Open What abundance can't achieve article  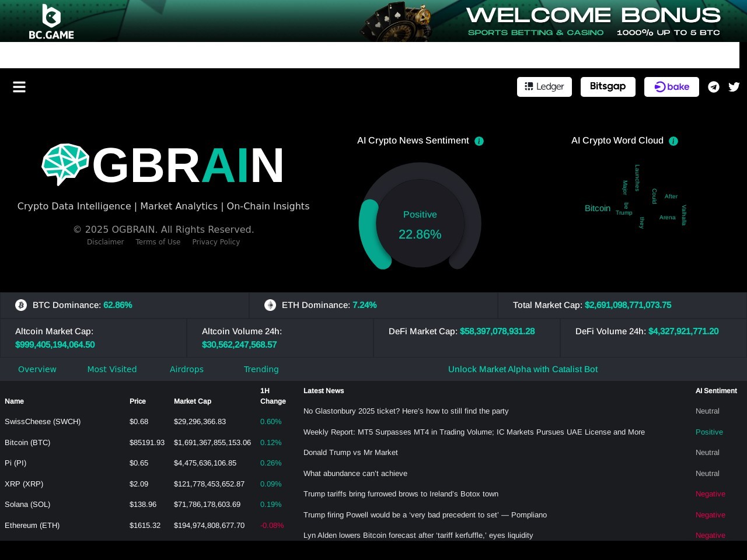[x=355, y=474]
